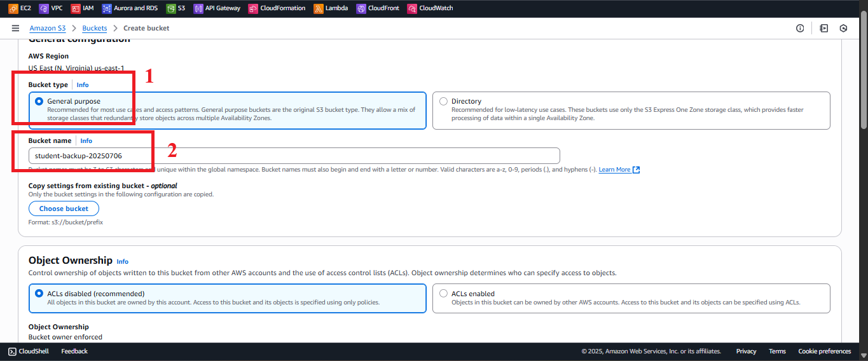Launch the CloudShell terminal icon
Viewport: 868px width, 361px height.
pos(12,351)
